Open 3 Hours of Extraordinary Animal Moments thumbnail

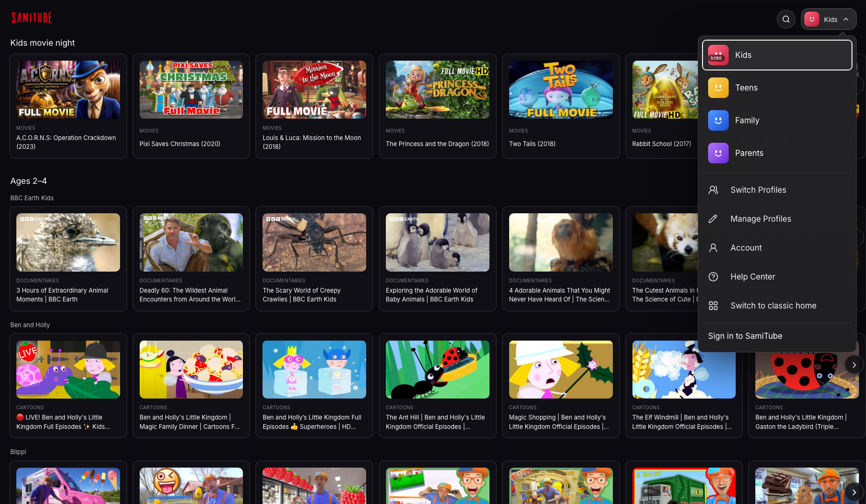click(68, 243)
